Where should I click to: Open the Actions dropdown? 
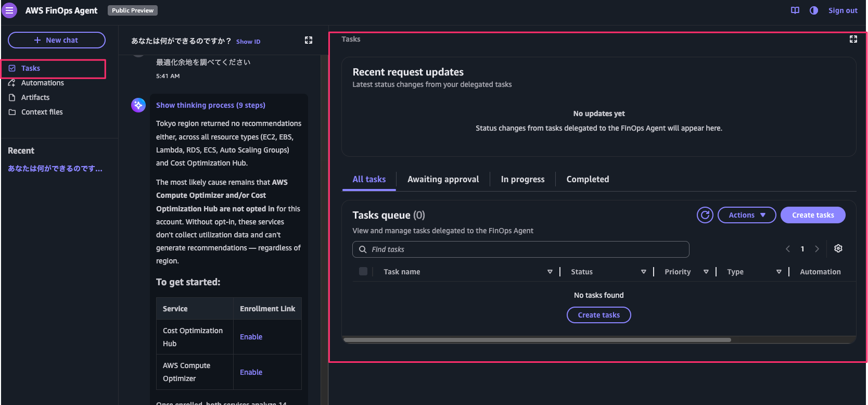click(747, 215)
